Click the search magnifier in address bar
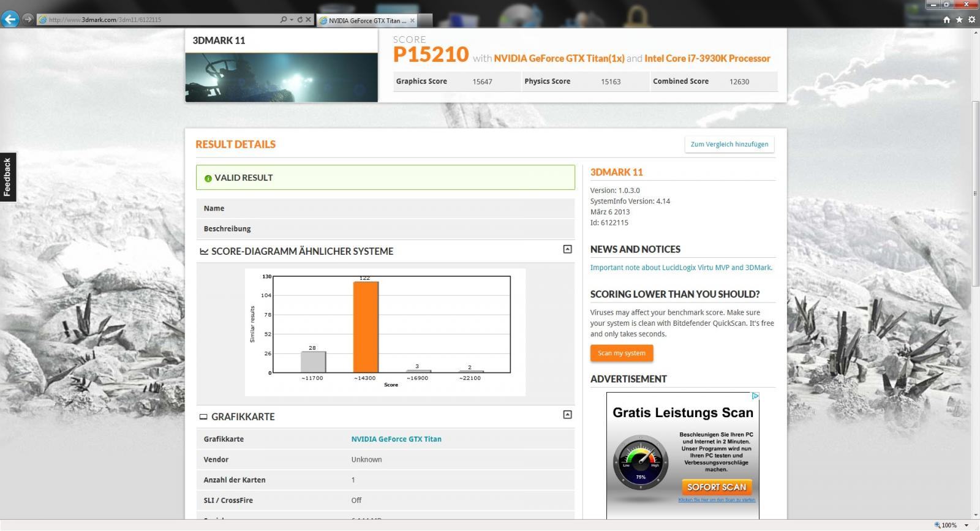Screen dimensions: 980x531 (x=283, y=20)
